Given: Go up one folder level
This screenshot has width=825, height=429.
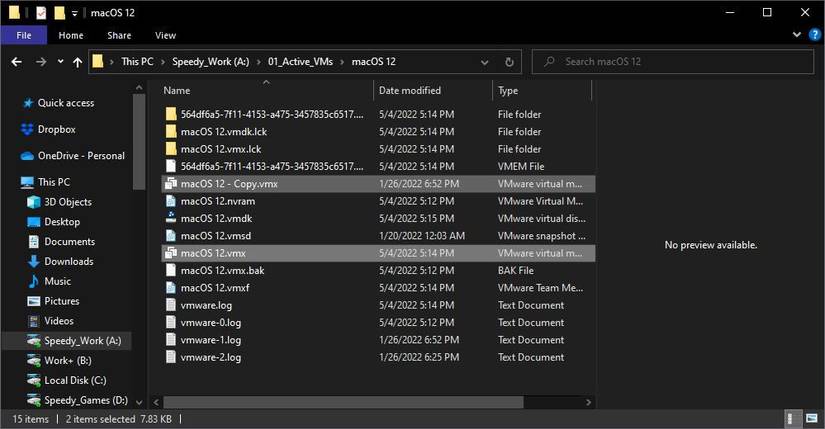Looking at the screenshot, I should point(78,62).
